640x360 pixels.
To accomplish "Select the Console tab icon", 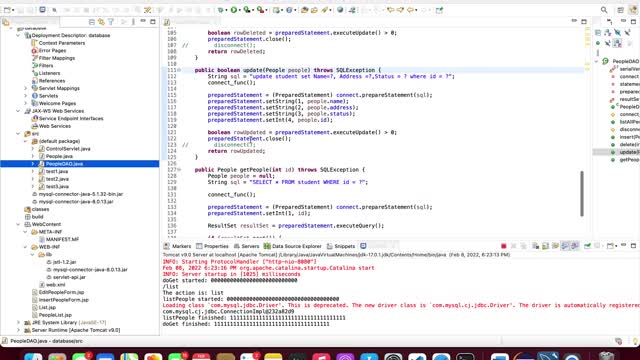I will (363, 246).
